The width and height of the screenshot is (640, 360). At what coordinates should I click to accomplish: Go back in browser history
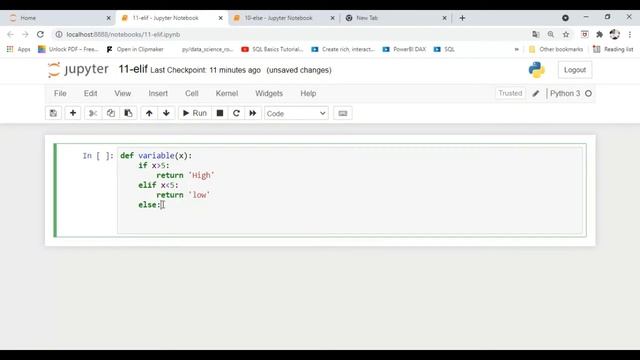pyautogui.click(x=11, y=35)
